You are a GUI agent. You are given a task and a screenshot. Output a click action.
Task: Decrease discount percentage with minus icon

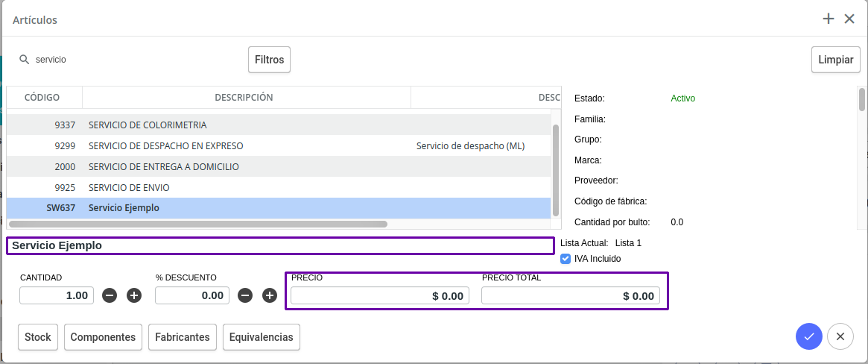point(245,295)
